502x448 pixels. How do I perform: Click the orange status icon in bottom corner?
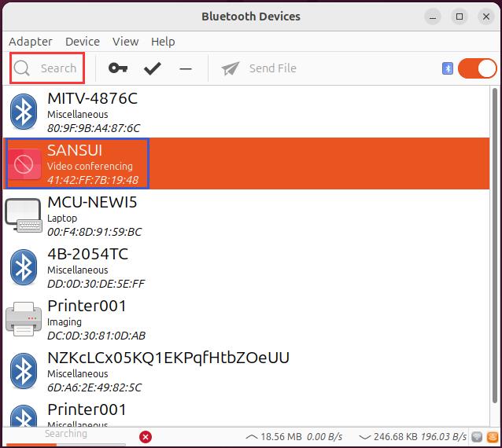(x=492, y=437)
